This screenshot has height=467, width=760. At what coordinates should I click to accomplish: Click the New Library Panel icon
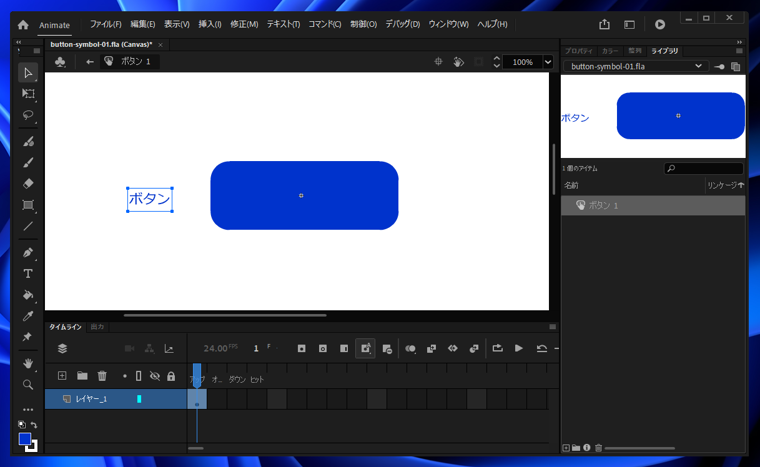(736, 67)
